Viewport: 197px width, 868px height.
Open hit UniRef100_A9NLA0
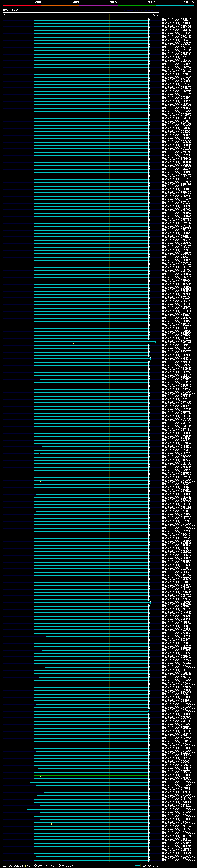tap(177, 30)
